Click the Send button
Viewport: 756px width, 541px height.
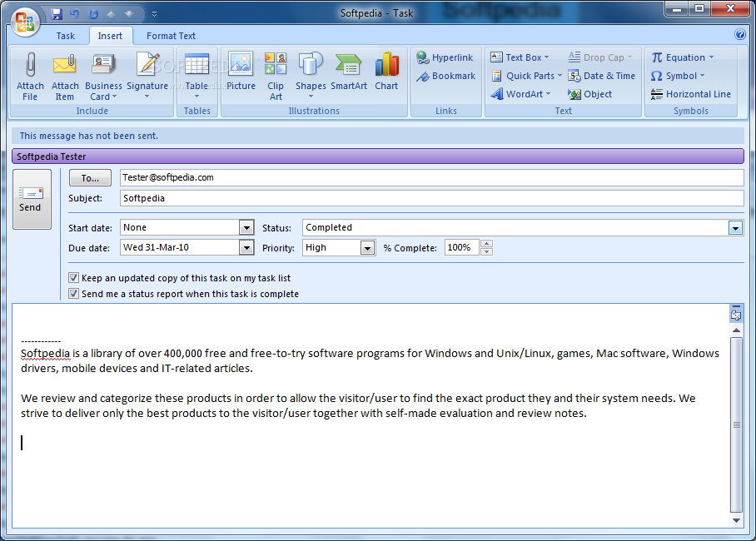[32, 199]
